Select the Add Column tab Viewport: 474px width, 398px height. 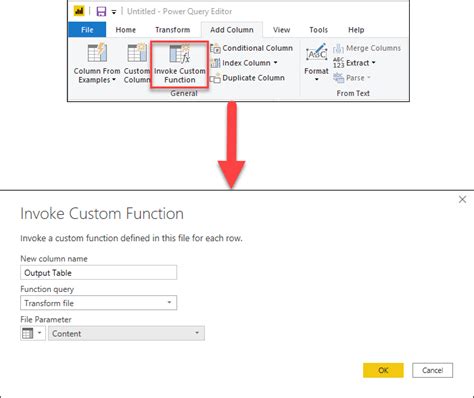click(232, 30)
